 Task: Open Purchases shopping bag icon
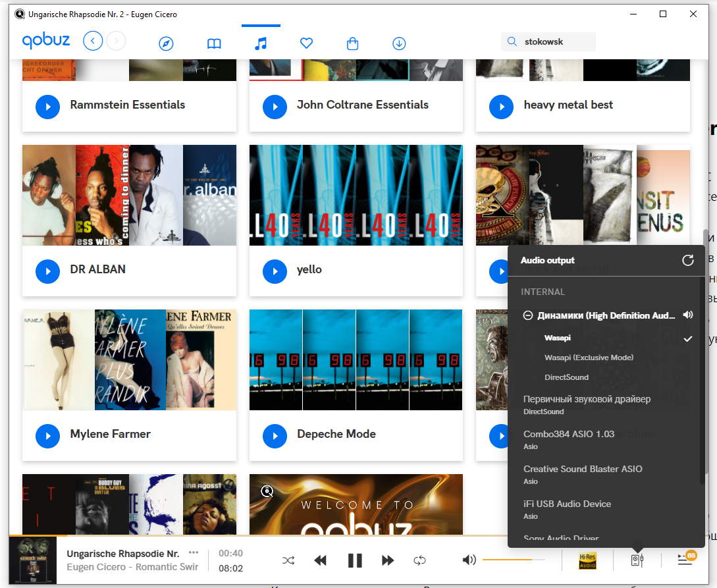pyautogui.click(x=352, y=43)
